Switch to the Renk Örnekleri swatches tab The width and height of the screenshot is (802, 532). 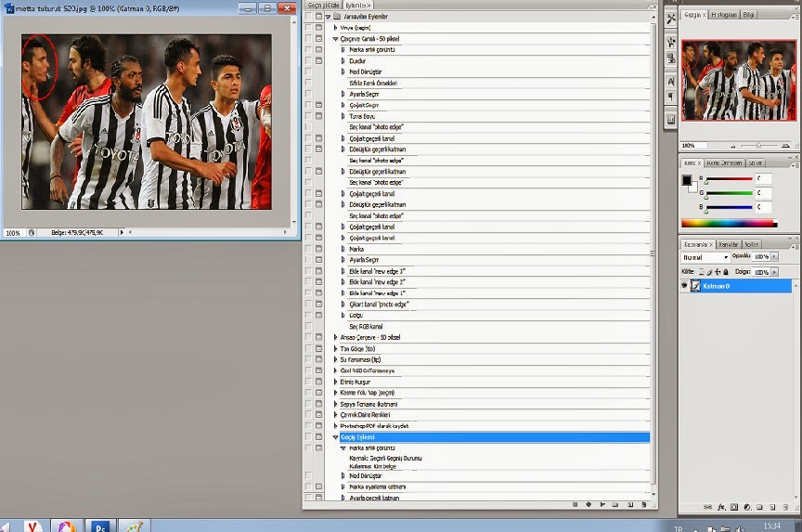tap(724, 163)
